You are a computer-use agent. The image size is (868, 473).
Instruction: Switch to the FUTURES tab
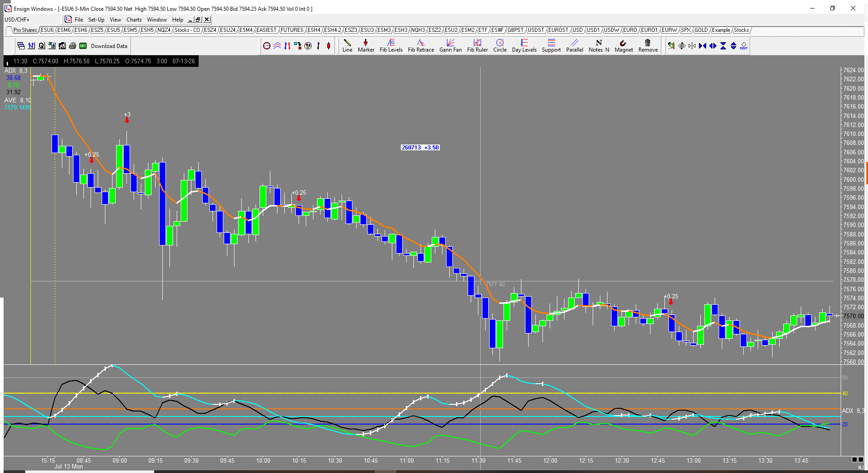(x=292, y=30)
